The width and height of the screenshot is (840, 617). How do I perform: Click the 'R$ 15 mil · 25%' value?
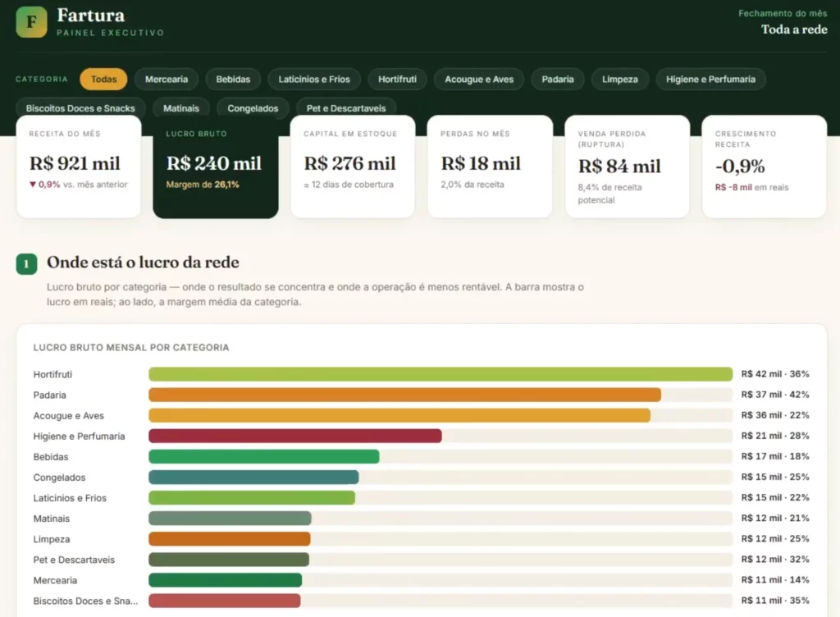point(775,477)
